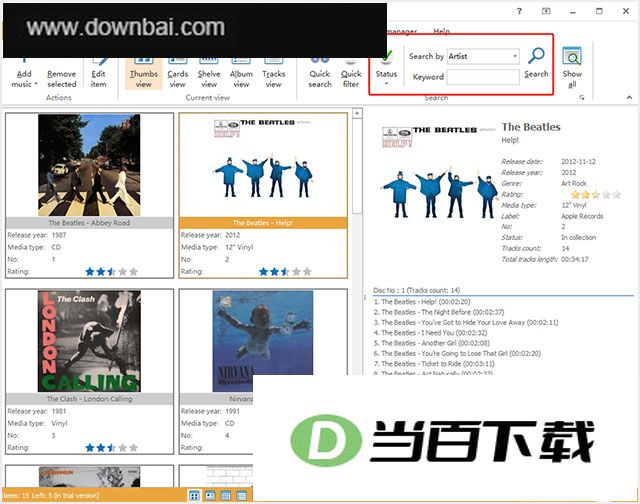Click the question mark help icon
Viewport: 640px width, 504px height.
[x=519, y=11]
